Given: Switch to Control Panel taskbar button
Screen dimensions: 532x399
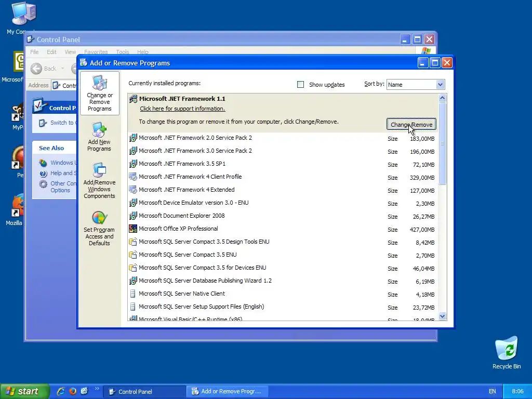Looking at the screenshot, I should [144, 392].
